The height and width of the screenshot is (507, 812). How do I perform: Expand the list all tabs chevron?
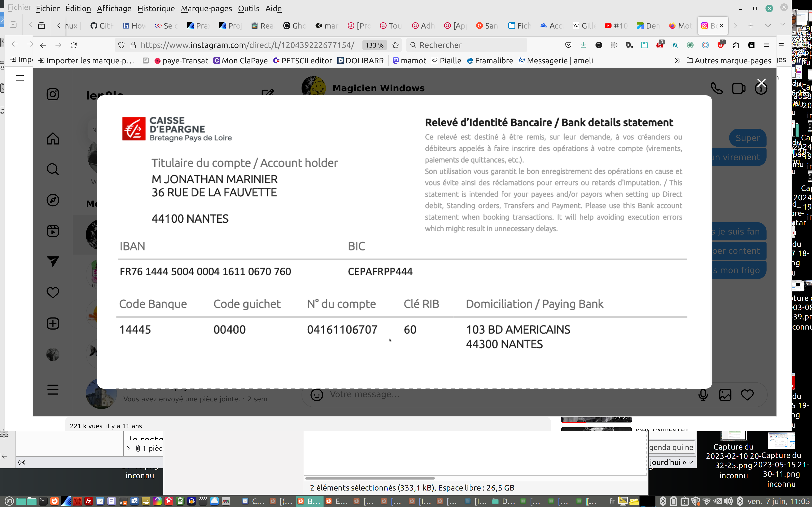(768, 26)
